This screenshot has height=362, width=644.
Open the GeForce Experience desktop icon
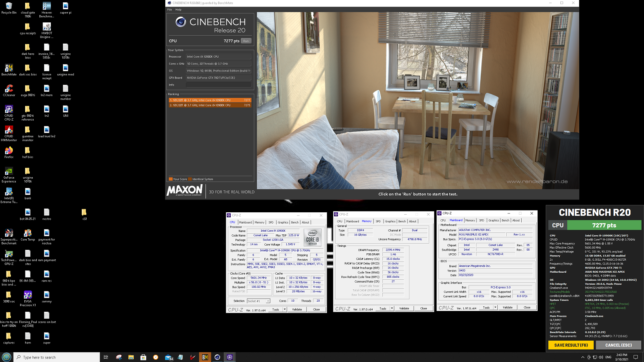(9, 175)
